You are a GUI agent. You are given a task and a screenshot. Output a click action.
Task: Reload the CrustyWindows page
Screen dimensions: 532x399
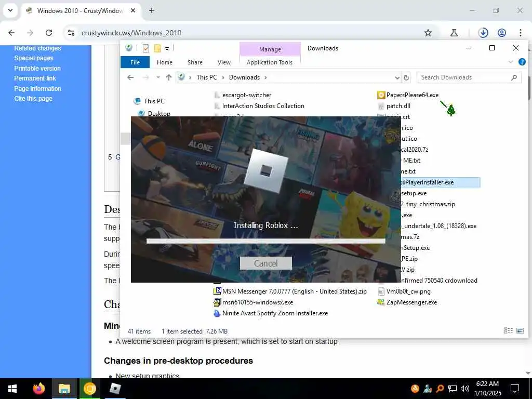pyautogui.click(x=49, y=33)
